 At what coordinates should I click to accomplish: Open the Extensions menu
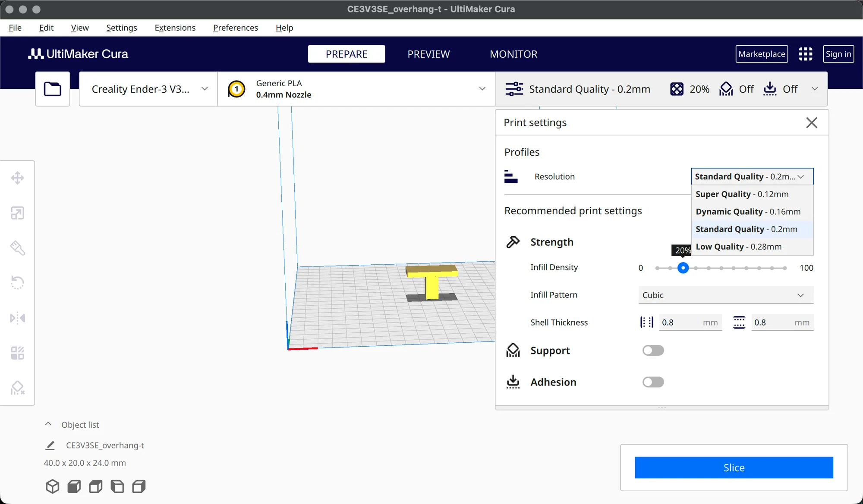tap(175, 28)
